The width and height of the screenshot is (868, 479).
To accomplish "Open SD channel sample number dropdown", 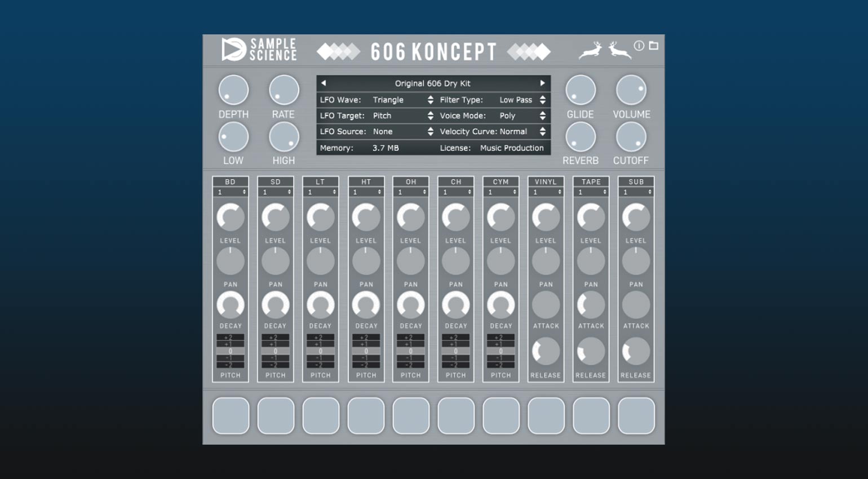I will (276, 192).
